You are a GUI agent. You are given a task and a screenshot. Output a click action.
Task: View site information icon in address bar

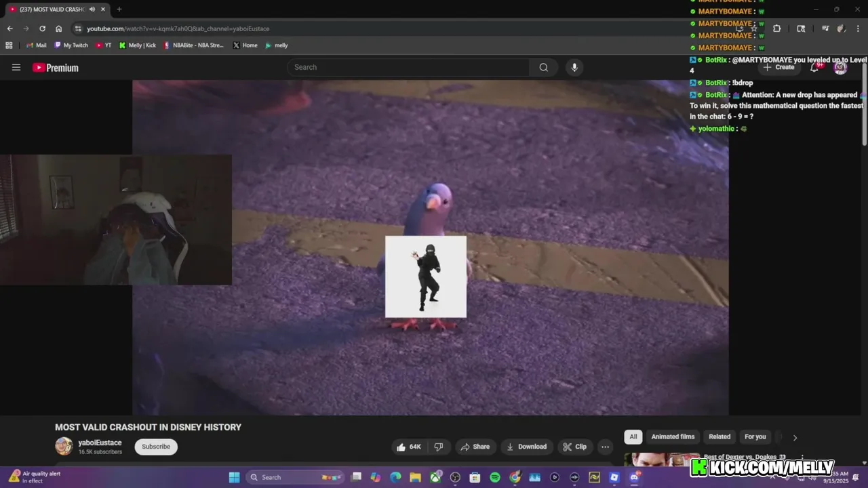(78, 28)
